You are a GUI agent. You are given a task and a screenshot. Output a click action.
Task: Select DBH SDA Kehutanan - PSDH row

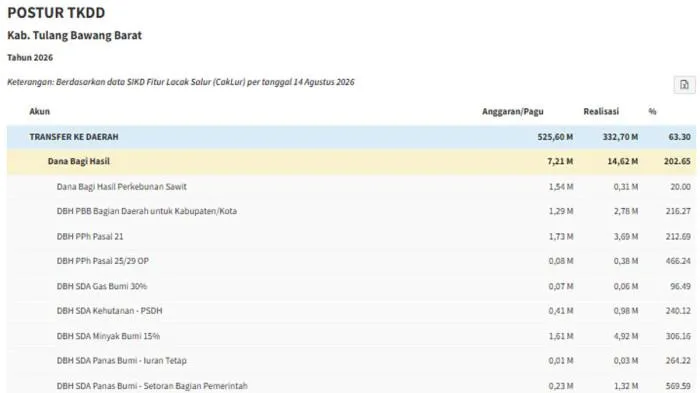tap(351, 311)
